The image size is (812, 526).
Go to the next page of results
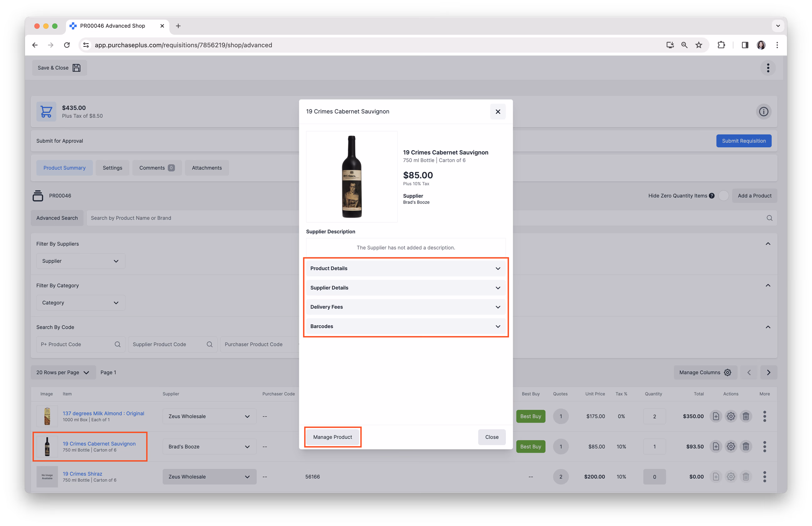coord(769,373)
